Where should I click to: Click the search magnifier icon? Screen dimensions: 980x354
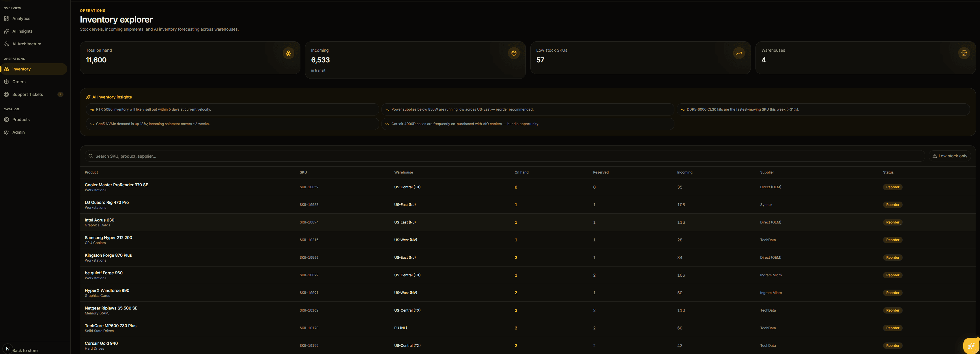[91, 156]
